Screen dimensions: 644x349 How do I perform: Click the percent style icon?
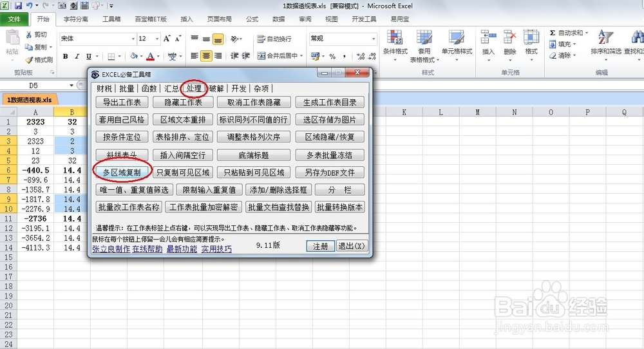[332, 56]
